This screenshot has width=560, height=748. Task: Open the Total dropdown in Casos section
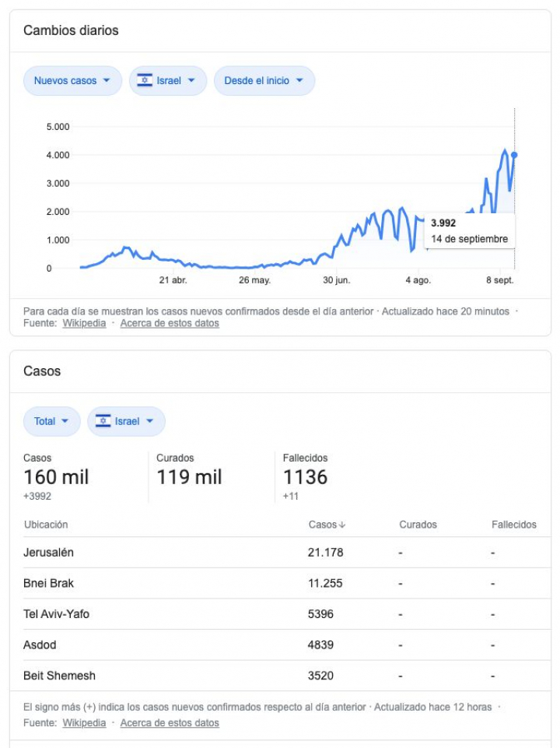(x=51, y=421)
